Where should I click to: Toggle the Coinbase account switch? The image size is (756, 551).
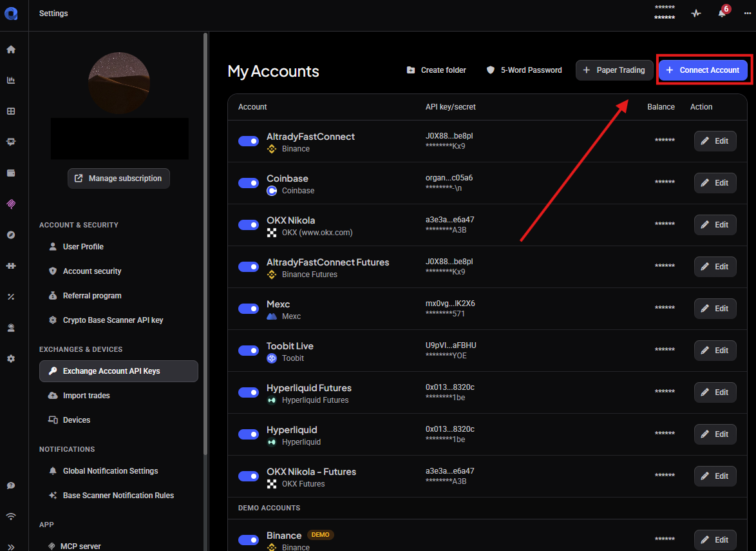(249, 183)
